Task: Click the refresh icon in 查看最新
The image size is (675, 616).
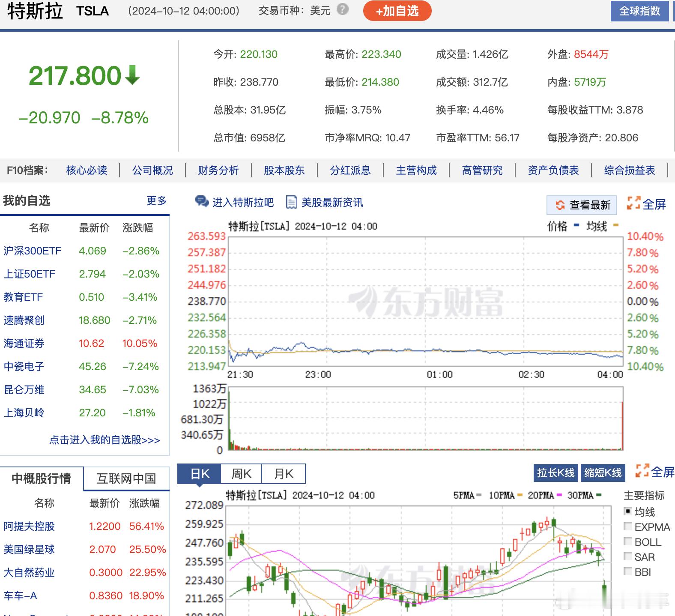Action: pyautogui.click(x=560, y=205)
